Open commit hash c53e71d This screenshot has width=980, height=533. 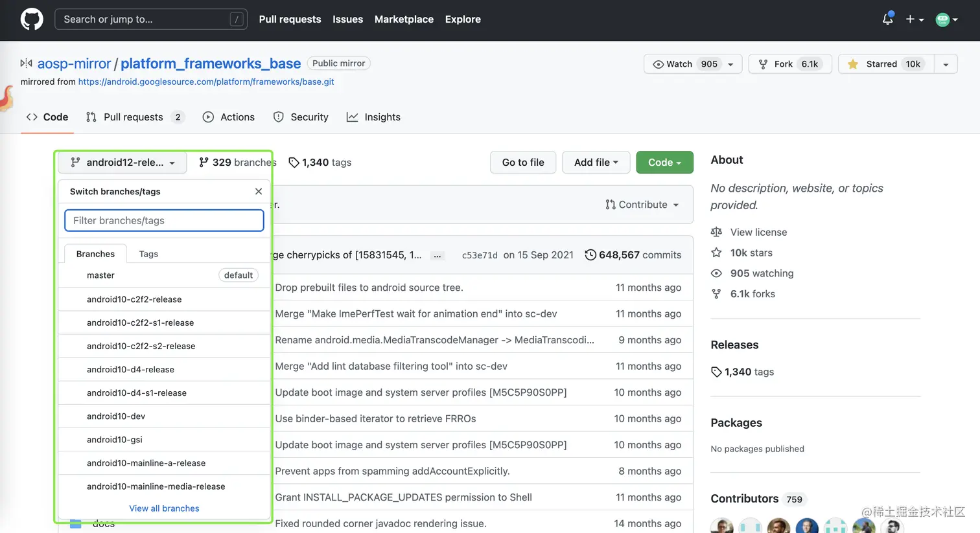(480, 255)
